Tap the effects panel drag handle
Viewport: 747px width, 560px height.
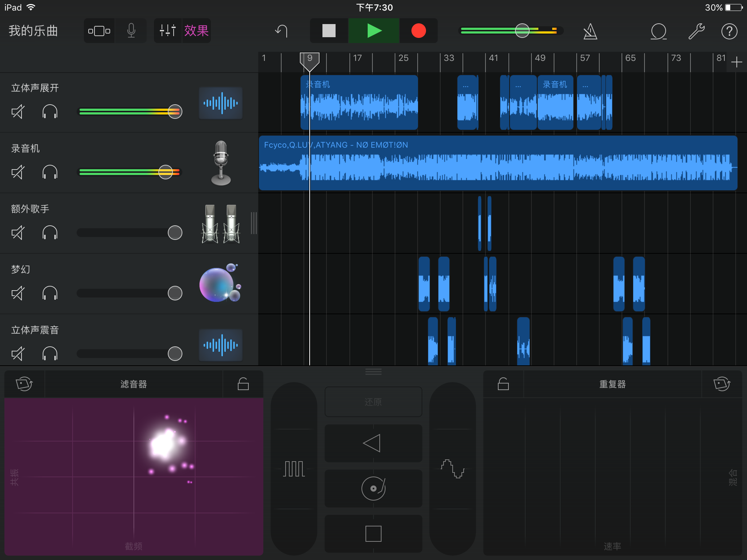(x=373, y=372)
